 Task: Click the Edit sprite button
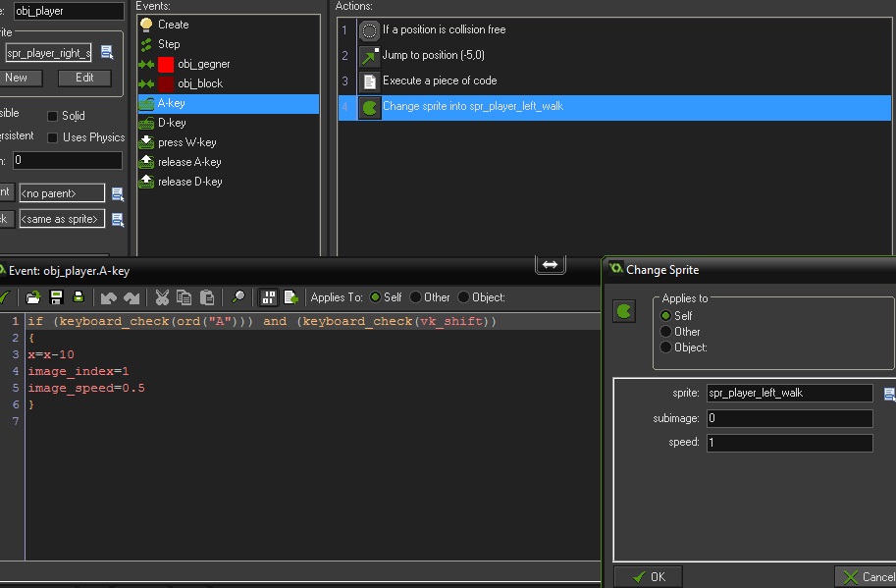point(84,78)
